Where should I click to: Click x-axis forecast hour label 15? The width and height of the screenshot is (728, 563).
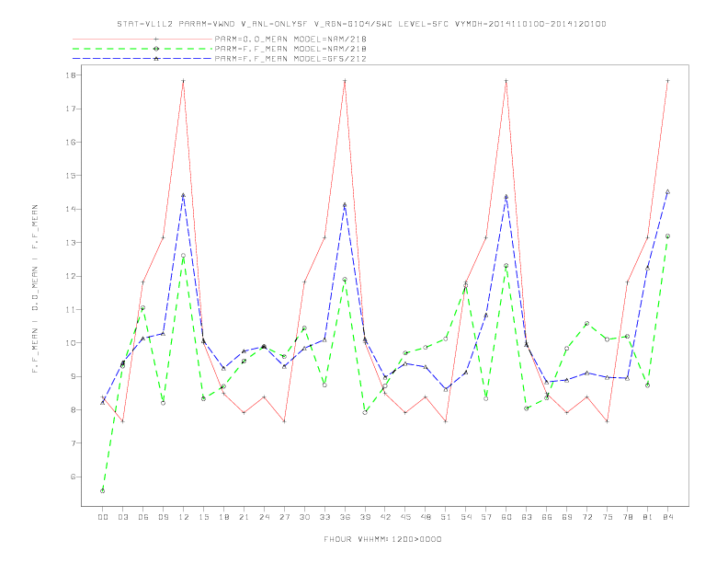point(203,517)
